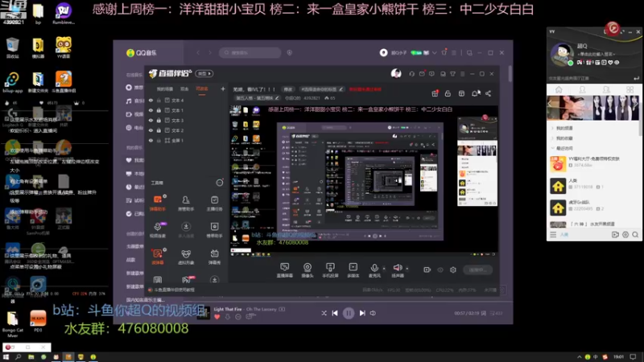
Task: Open YY groups tab
Action: (606, 89)
